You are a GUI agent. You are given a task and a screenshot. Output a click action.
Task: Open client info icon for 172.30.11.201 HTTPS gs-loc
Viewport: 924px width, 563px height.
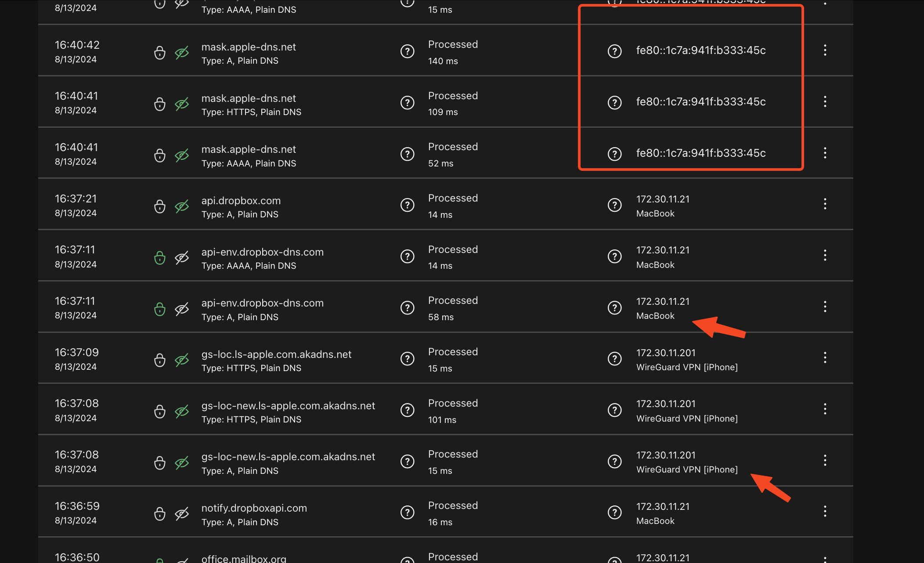pos(614,359)
